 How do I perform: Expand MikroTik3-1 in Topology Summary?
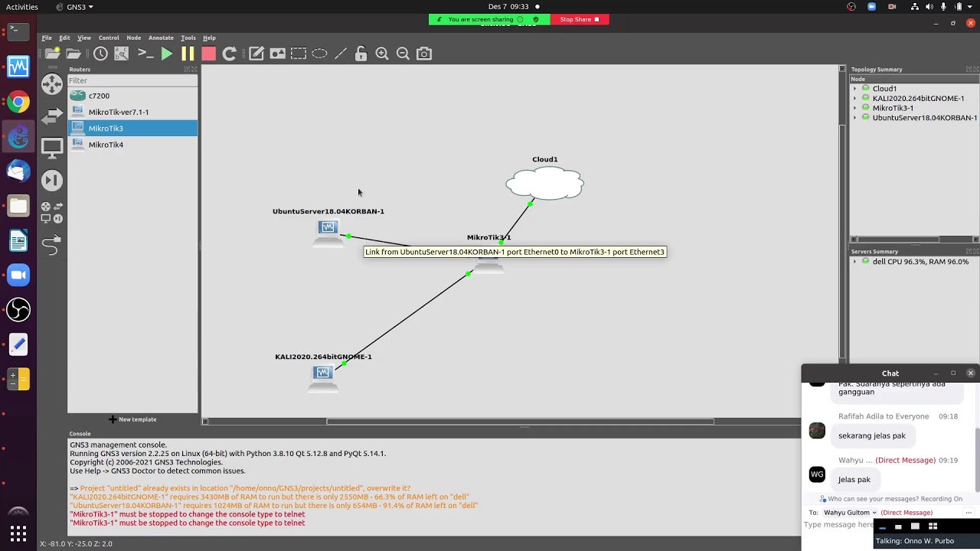tap(855, 108)
